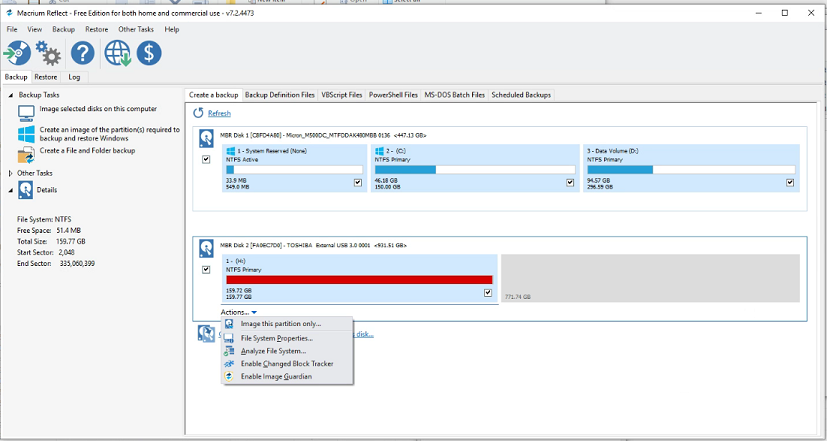Click Windows icon on System Reserved partition
The image size is (827, 441).
230,151
